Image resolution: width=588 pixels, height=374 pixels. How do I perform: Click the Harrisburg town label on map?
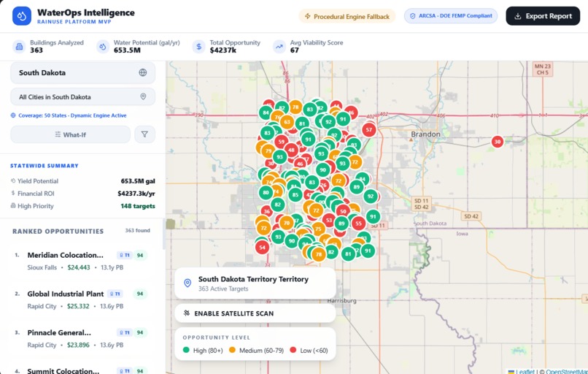[x=341, y=300]
